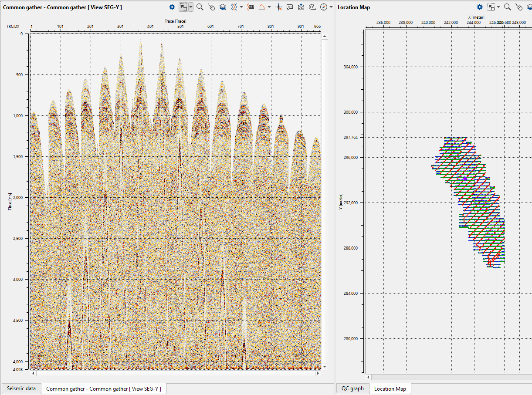Screen dimensions: 532x395
Task: Switch to the Seismic data tab
Action: click(x=21, y=388)
